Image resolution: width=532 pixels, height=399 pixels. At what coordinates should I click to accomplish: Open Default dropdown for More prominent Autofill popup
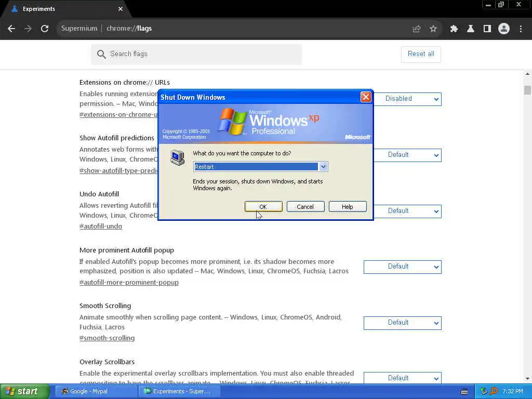(x=403, y=267)
